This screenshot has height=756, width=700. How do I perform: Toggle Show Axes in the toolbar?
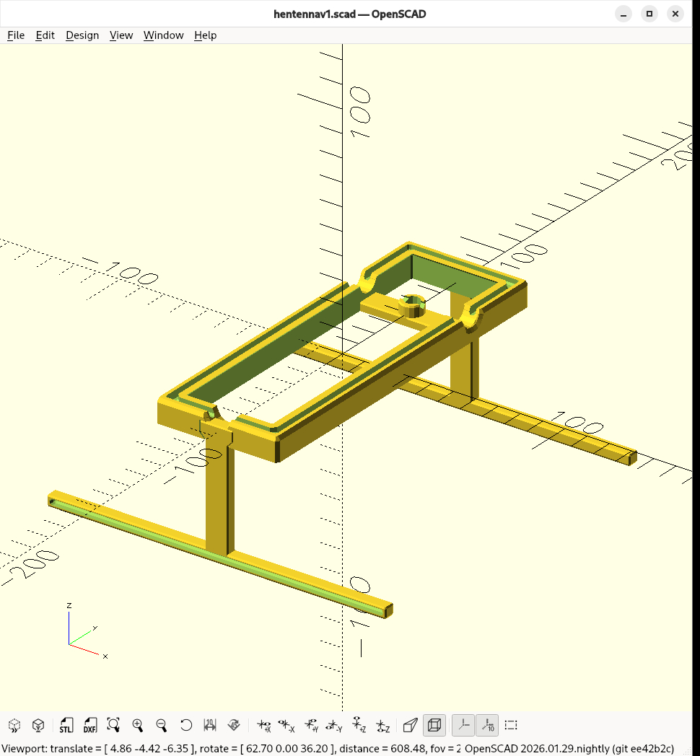pyautogui.click(x=463, y=725)
